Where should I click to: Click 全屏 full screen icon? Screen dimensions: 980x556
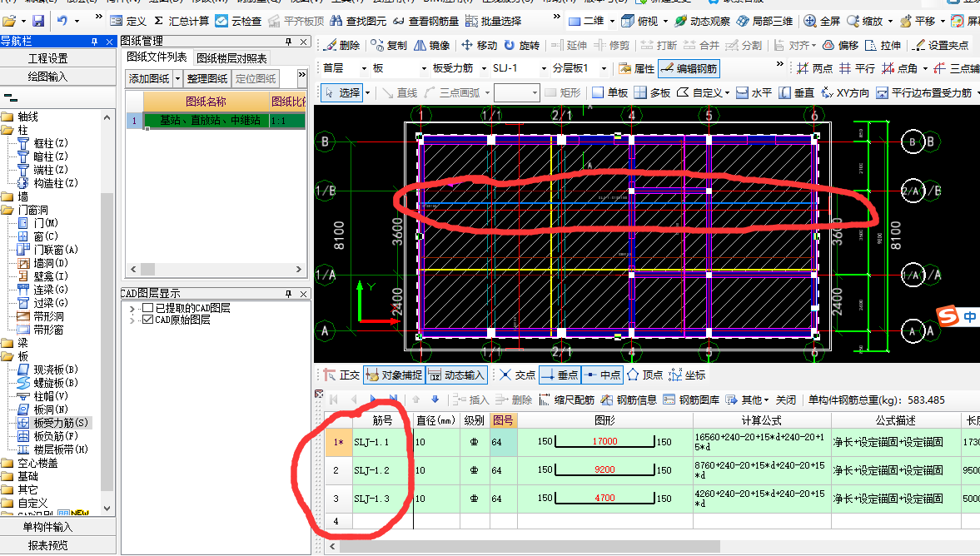pyautogui.click(x=822, y=22)
